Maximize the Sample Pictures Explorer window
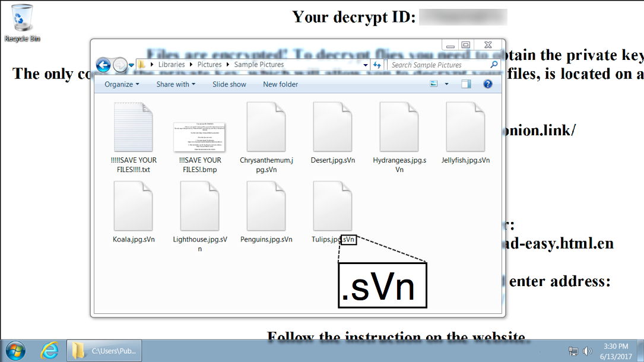This screenshot has width=644, height=362. point(466,45)
